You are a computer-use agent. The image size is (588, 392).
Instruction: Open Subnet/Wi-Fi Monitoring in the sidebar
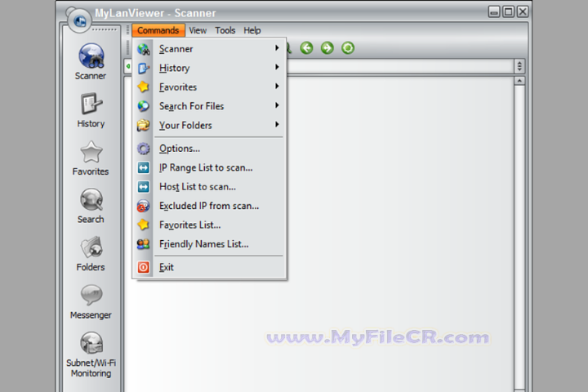[91, 354]
